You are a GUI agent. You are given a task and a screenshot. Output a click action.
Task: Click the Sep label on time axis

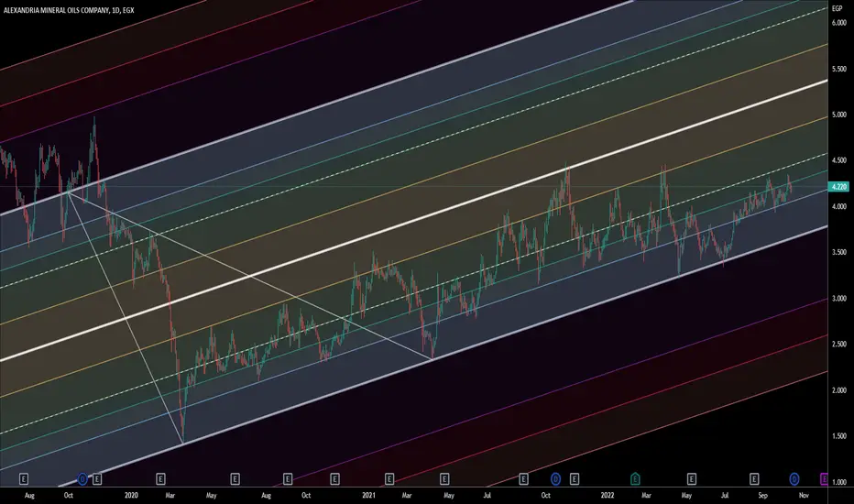[x=762, y=495]
